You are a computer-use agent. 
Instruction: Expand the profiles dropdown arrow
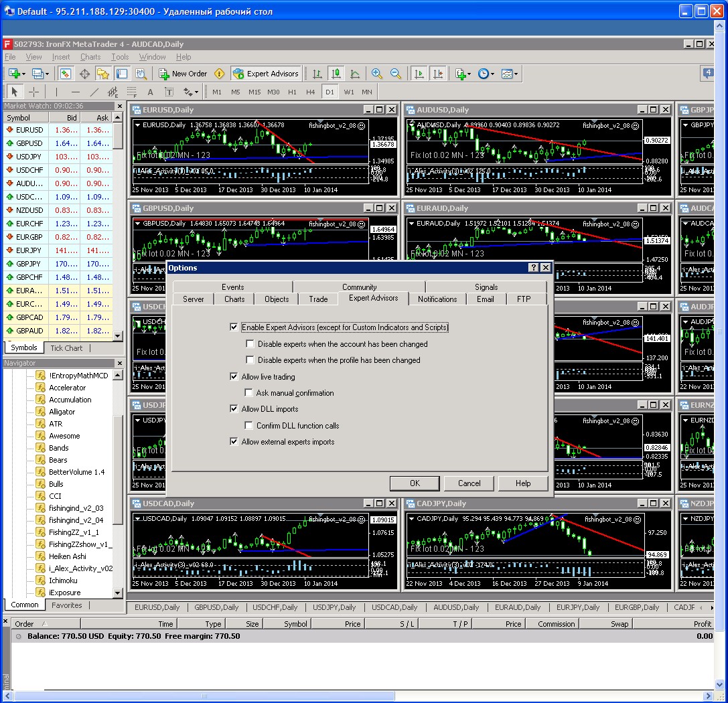click(x=47, y=74)
